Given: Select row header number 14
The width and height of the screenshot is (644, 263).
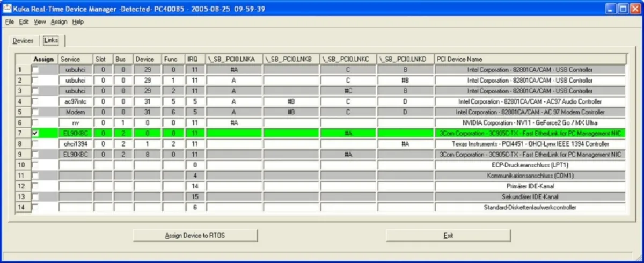Looking at the screenshot, I should 23,208.
